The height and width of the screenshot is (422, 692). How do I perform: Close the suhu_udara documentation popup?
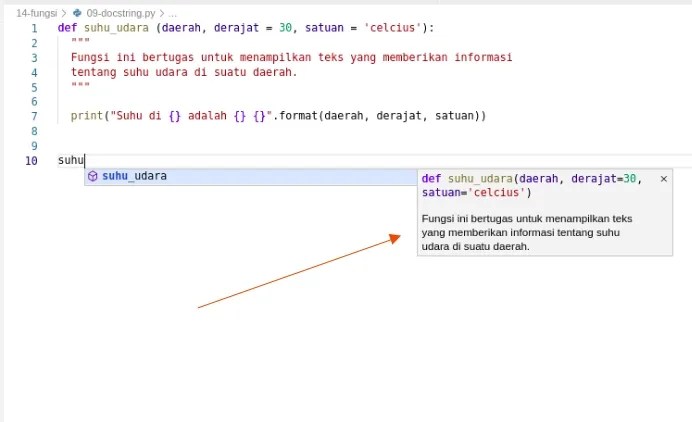[663, 178]
